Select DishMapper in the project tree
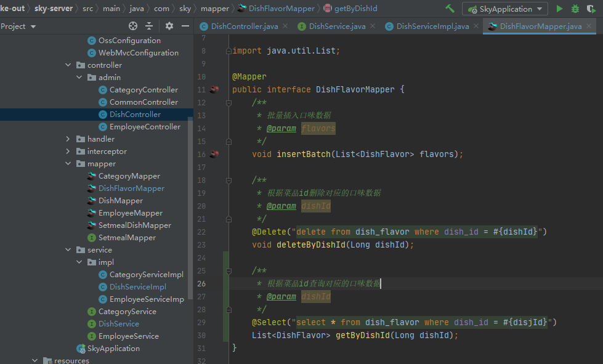Screen dimensions: 603x364 tap(121, 201)
